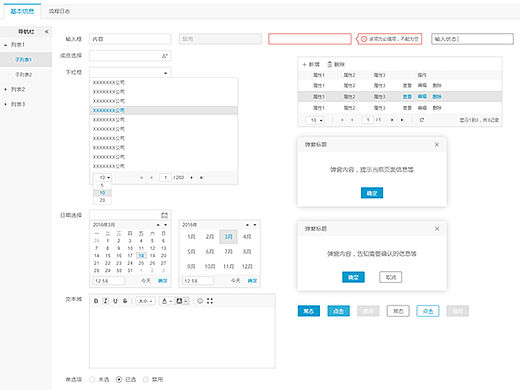Close the confirm dialog that has a 取消 button
The image size is (520, 390).
point(437,229)
